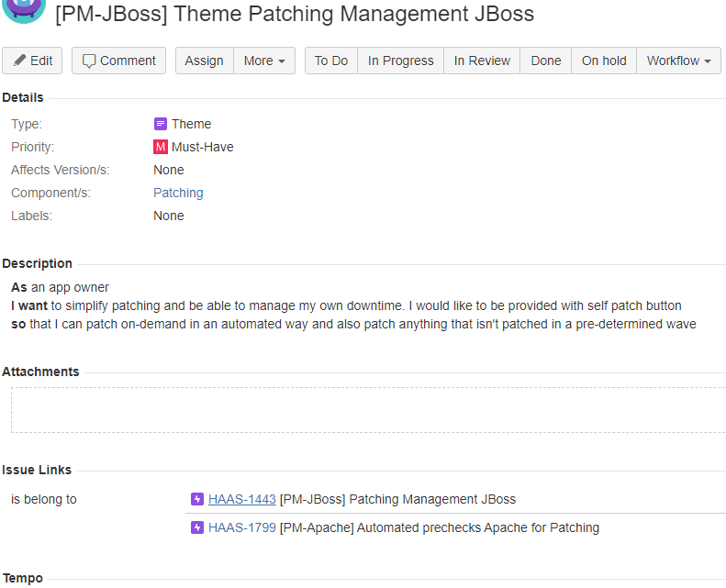The height and width of the screenshot is (588, 726).
Task: Click the Theme type value
Action: pyautogui.click(x=191, y=124)
